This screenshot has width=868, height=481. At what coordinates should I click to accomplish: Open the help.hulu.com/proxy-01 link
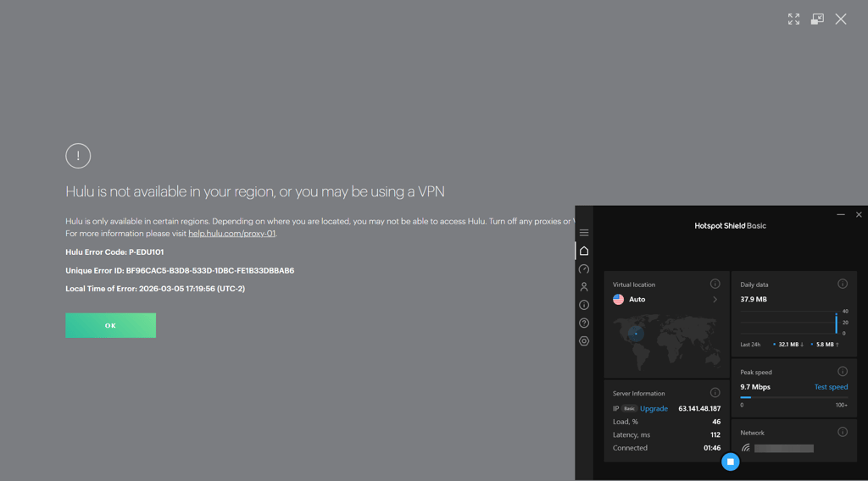click(x=232, y=234)
